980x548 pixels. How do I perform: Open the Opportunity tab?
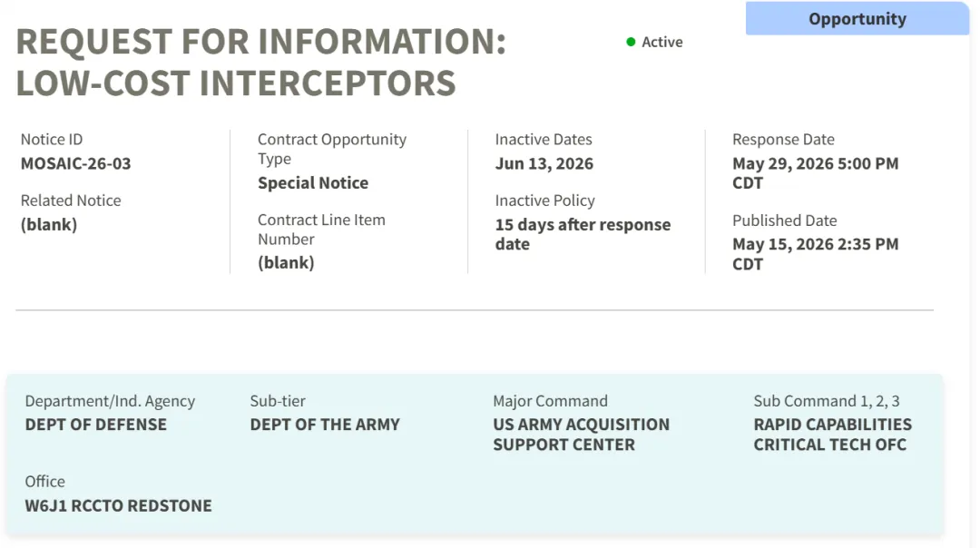[x=857, y=19]
